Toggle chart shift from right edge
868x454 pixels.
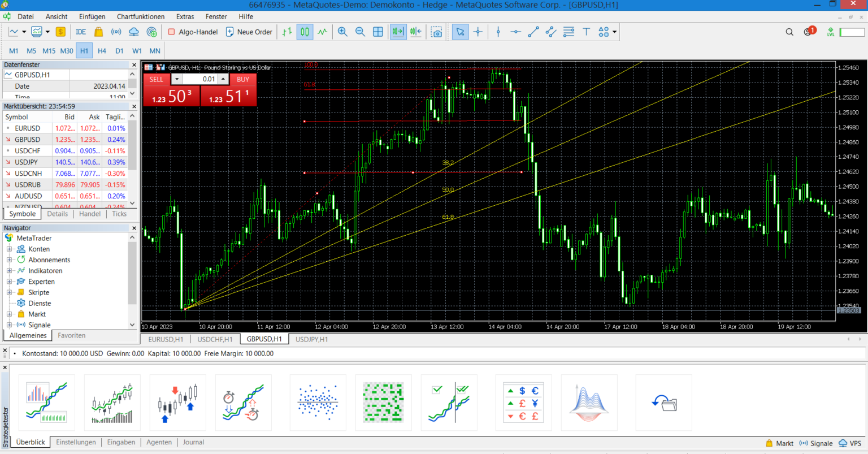[x=416, y=32]
